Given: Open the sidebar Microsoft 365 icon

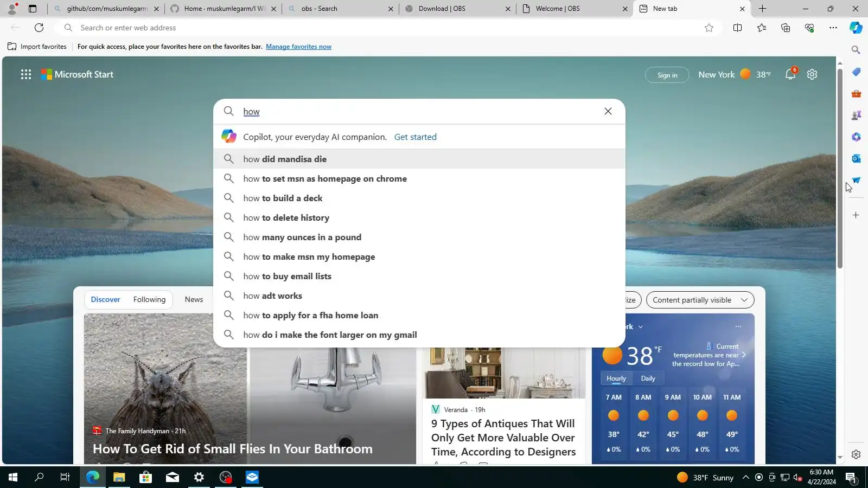Looking at the screenshot, I should click(x=856, y=137).
